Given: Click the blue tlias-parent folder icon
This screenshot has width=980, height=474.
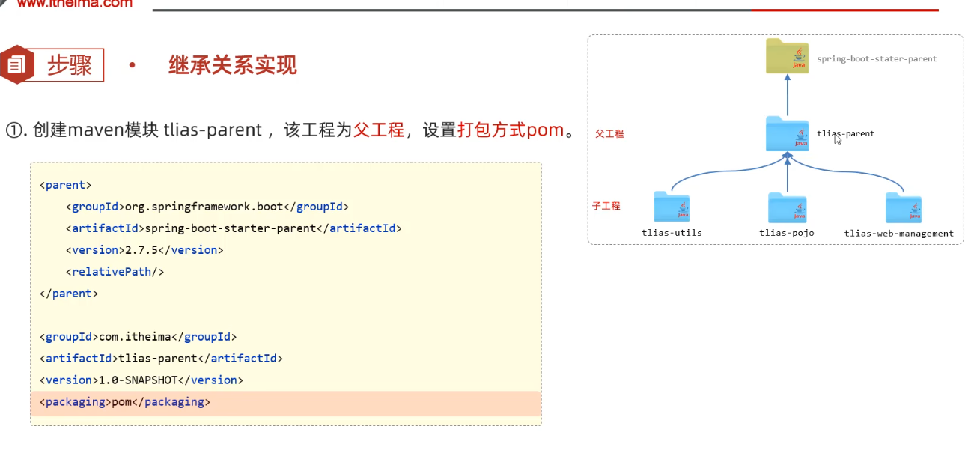Looking at the screenshot, I should coord(787,134).
